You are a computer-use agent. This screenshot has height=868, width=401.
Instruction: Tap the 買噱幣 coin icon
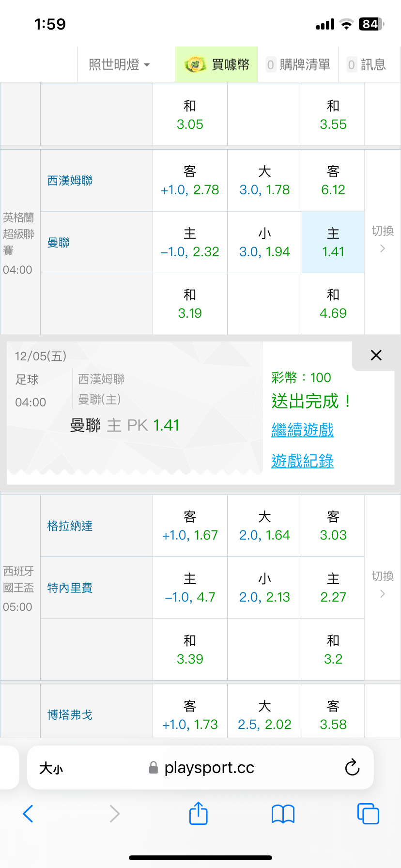[x=195, y=64]
